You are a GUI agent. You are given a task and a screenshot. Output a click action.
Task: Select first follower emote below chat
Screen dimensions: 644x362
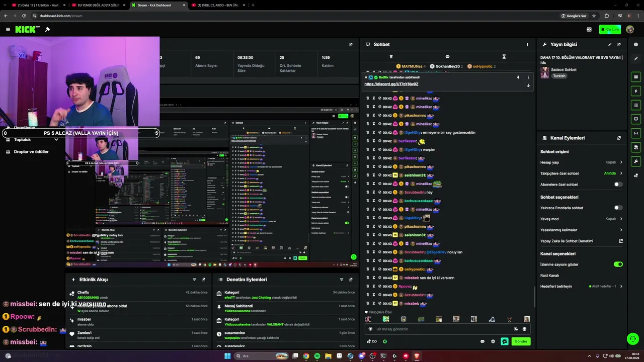coord(368,319)
